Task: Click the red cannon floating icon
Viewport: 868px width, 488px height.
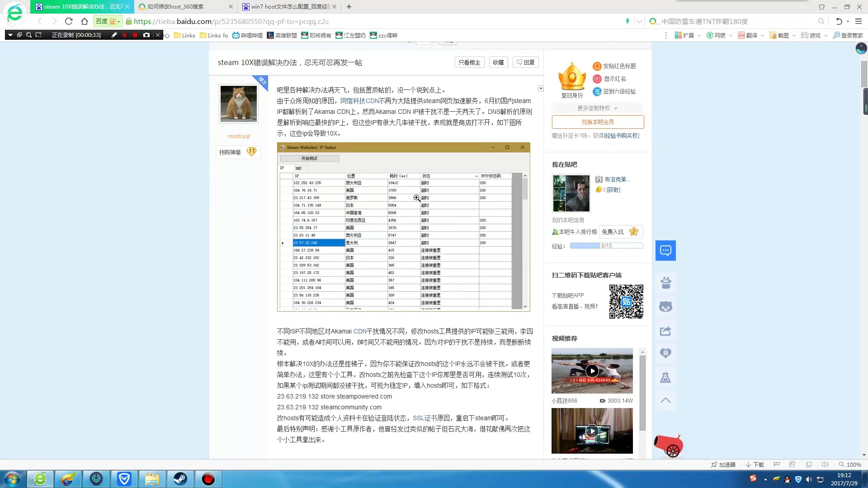Action: [669, 446]
